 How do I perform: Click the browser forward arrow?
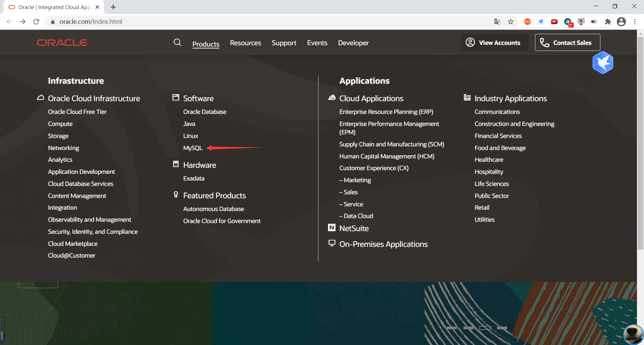click(22, 21)
